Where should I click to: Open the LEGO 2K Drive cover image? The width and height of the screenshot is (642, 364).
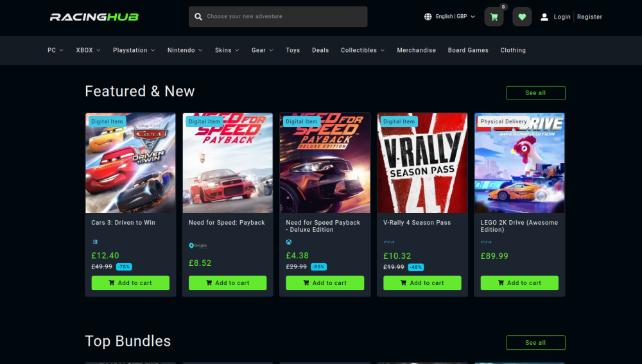click(x=519, y=163)
